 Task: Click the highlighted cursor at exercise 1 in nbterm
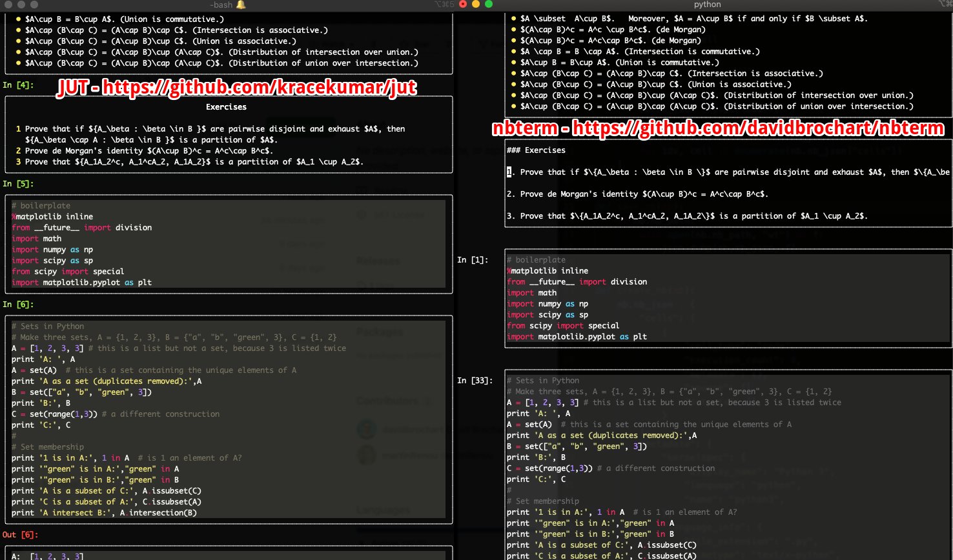click(x=509, y=172)
